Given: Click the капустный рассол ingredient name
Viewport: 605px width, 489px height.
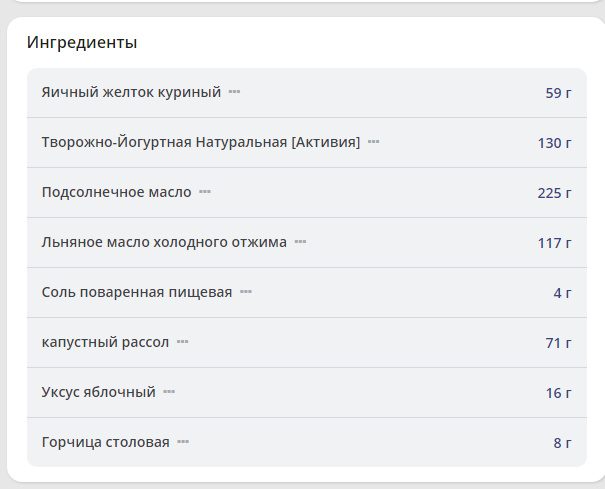Looking at the screenshot, I should click(105, 342).
